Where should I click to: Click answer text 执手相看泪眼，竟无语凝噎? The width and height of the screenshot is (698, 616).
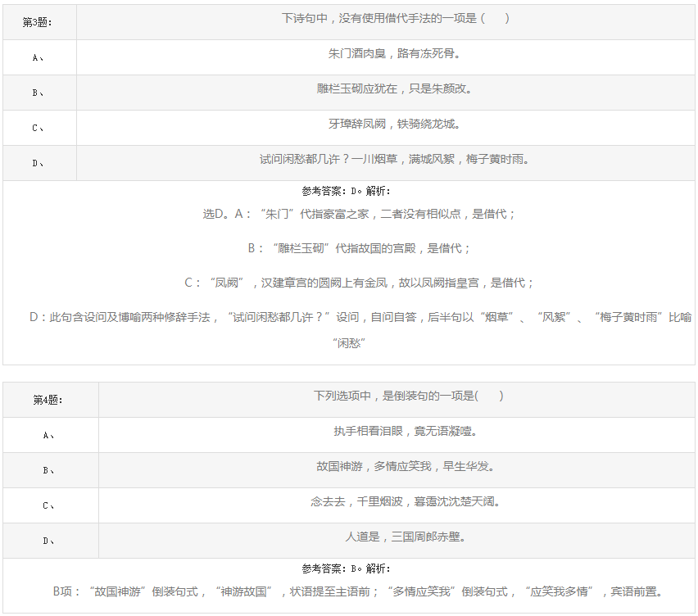point(405,431)
